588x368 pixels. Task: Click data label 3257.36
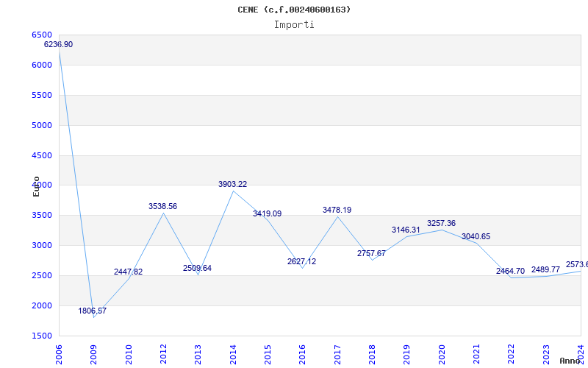tap(442, 224)
